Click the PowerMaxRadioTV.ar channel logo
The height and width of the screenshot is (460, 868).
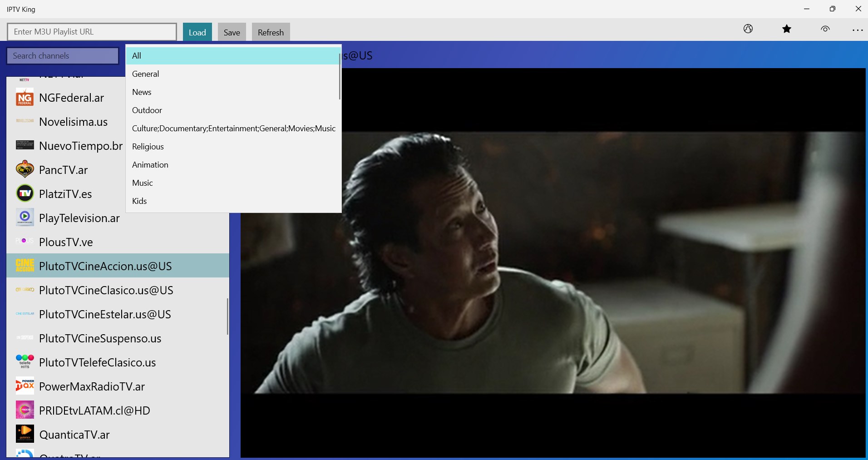25,386
